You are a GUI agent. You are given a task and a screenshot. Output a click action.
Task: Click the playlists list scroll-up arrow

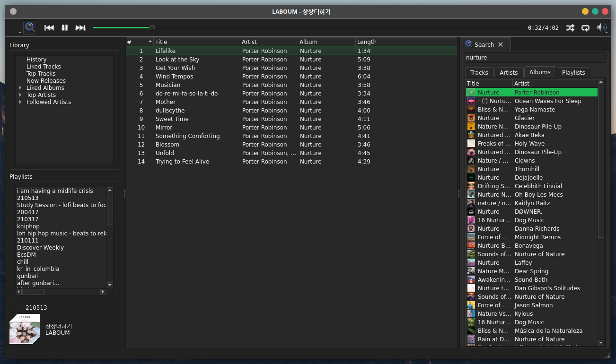110,190
